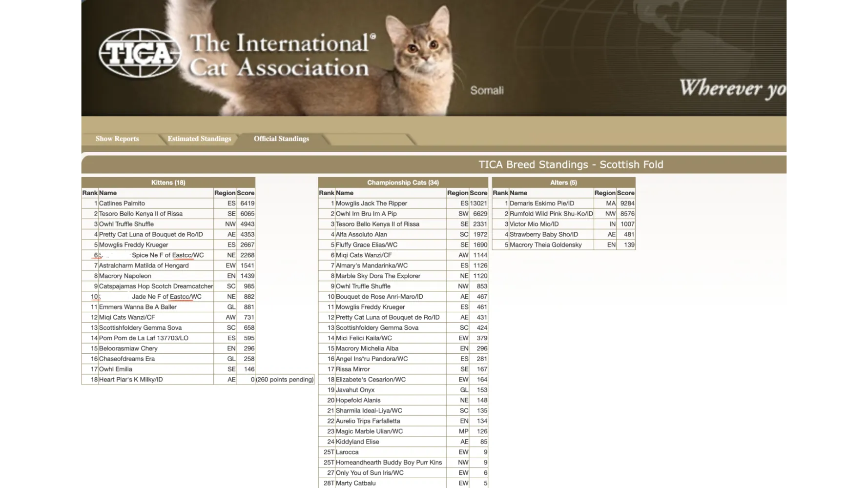Select Macrory Michelia Alba row
This screenshot has width=868, height=488.
tap(403, 348)
